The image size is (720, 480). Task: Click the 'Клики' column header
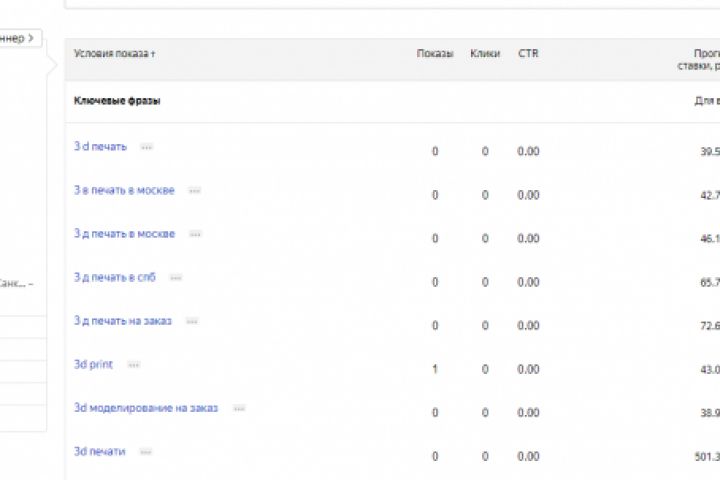pos(485,53)
